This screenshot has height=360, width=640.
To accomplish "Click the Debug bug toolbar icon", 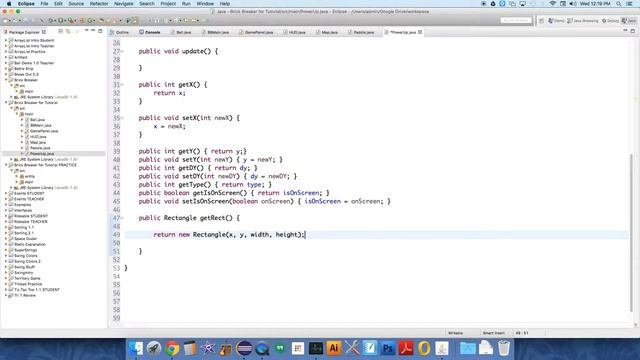I will 51,20.
